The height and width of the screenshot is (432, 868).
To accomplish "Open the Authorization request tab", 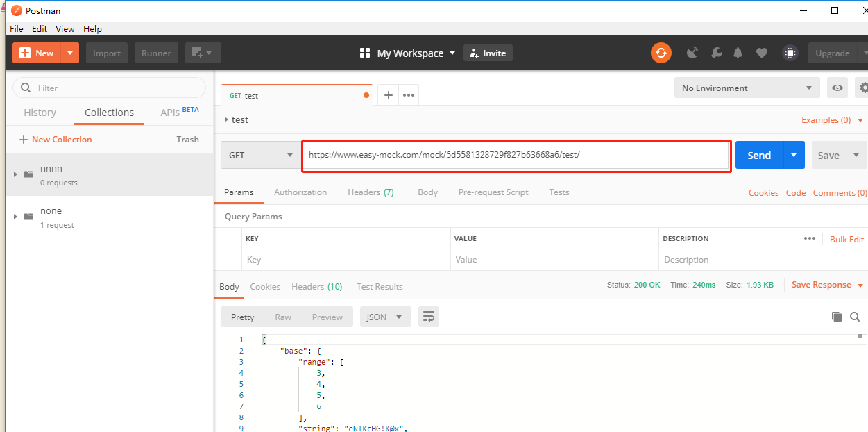I will [300, 192].
